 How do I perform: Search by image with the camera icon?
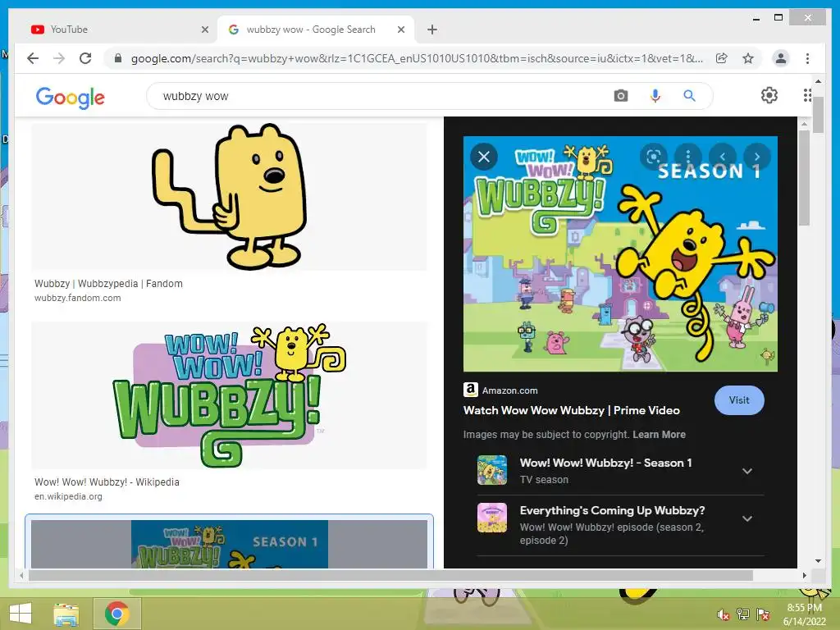click(x=620, y=96)
